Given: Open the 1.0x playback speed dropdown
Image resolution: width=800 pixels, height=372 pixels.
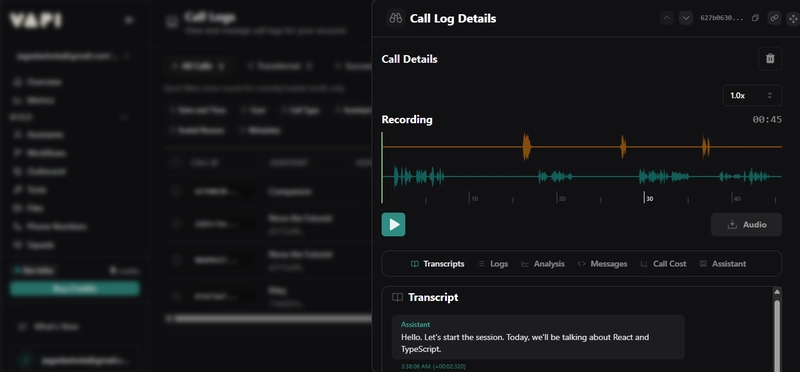Looking at the screenshot, I should 752,95.
